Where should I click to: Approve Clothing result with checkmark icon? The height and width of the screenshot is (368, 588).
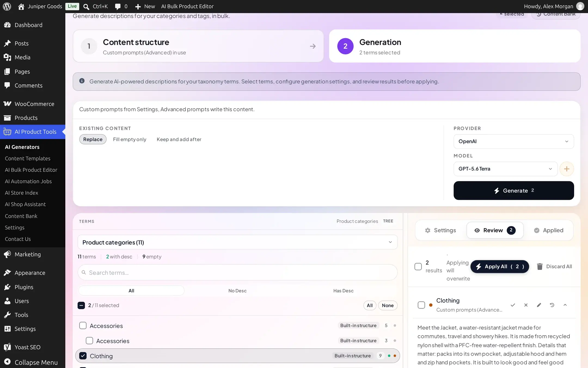[x=513, y=305]
